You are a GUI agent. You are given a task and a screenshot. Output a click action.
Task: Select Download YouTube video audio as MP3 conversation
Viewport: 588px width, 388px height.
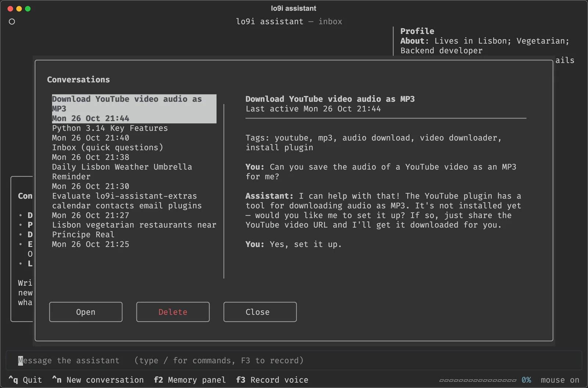tap(134, 109)
